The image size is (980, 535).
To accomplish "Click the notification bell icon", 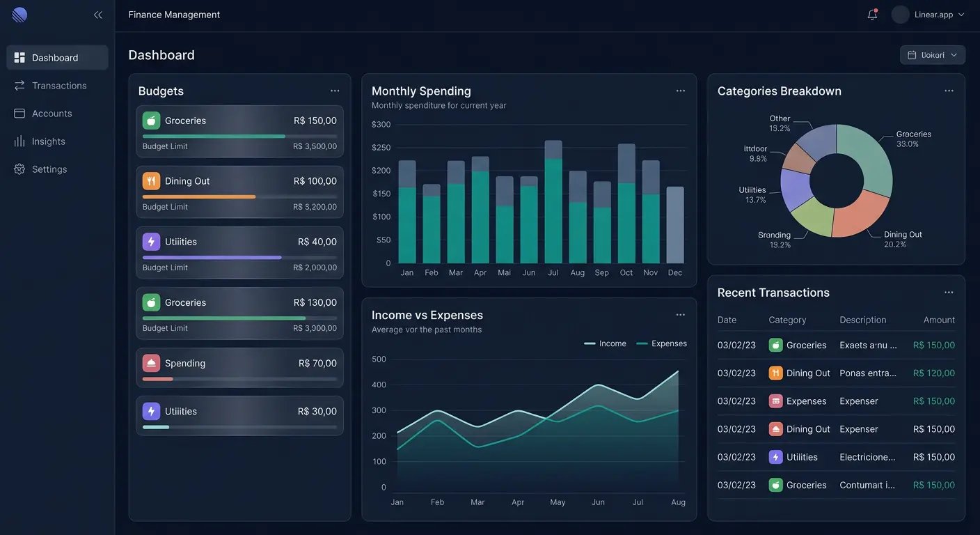I will [872, 15].
